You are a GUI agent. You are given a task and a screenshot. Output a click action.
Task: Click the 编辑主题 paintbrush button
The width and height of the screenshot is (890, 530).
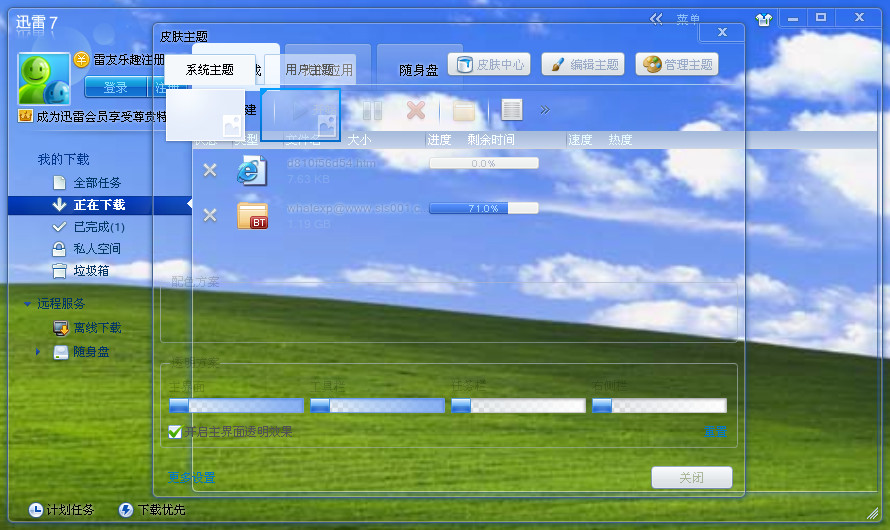[583, 65]
